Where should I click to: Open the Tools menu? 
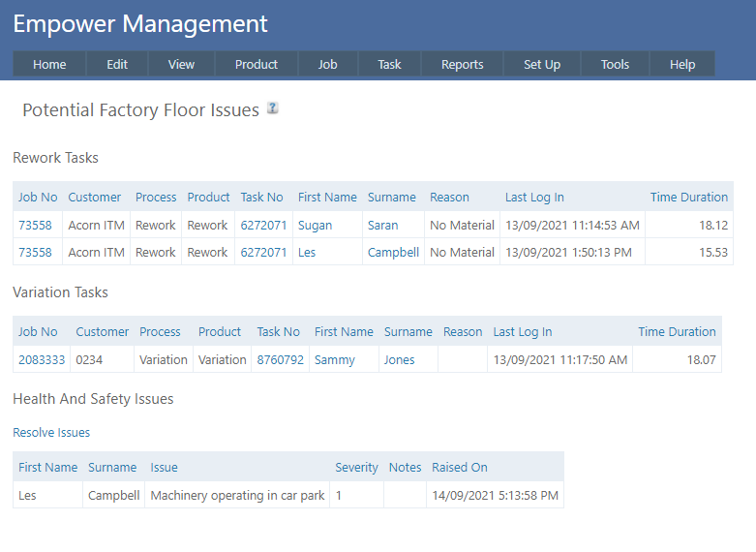pyautogui.click(x=615, y=64)
